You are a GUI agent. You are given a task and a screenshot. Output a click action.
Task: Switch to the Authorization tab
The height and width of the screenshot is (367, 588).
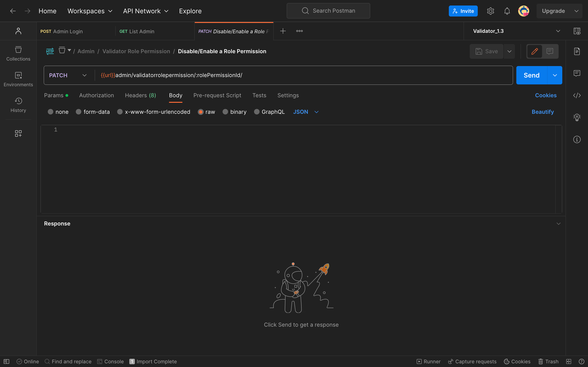coord(96,95)
